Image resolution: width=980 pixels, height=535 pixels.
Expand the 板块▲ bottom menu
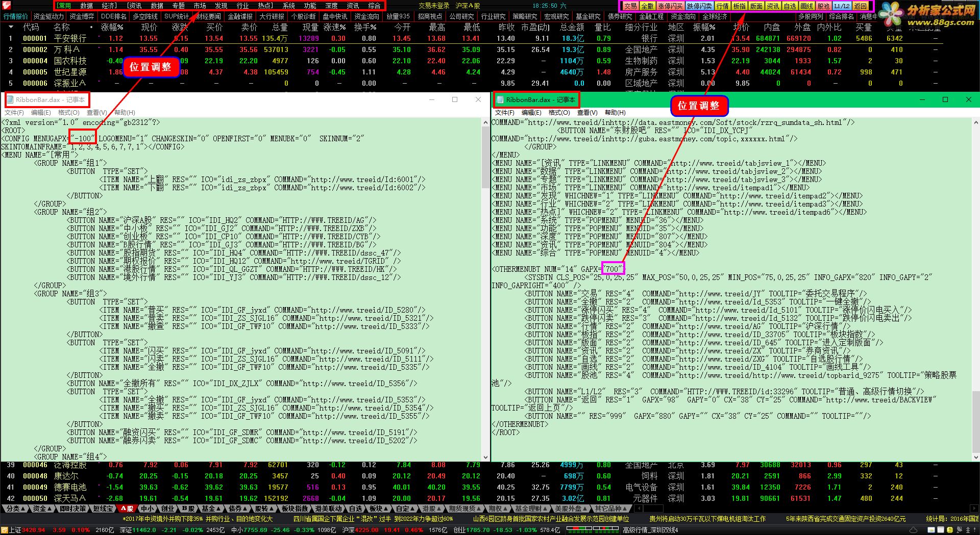pyautogui.click(x=379, y=508)
